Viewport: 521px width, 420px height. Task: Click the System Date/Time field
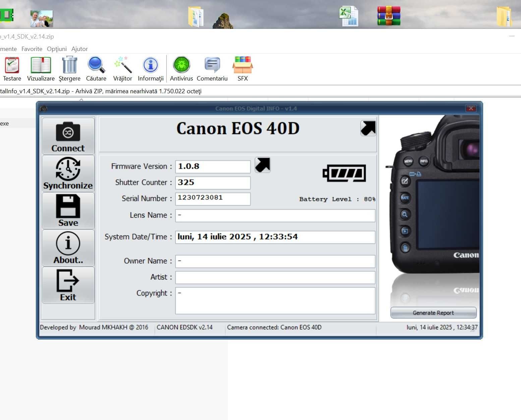(x=275, y=237)
